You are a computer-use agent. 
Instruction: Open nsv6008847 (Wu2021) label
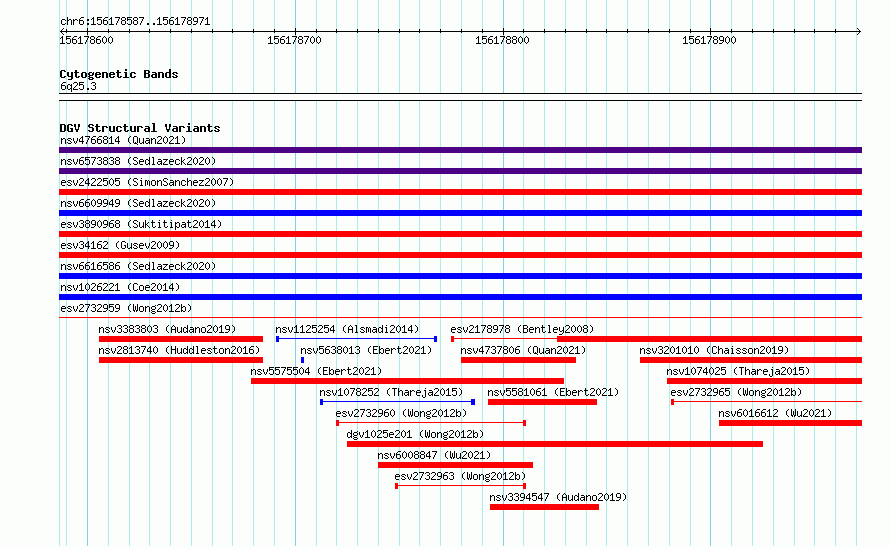[434, 455]
